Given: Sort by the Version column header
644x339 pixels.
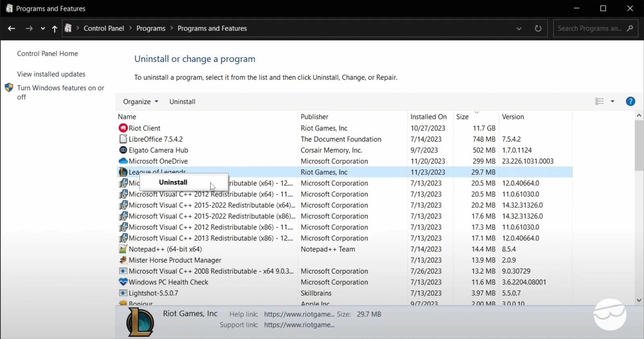Looking at the screenshot, I should pos(535,116).
